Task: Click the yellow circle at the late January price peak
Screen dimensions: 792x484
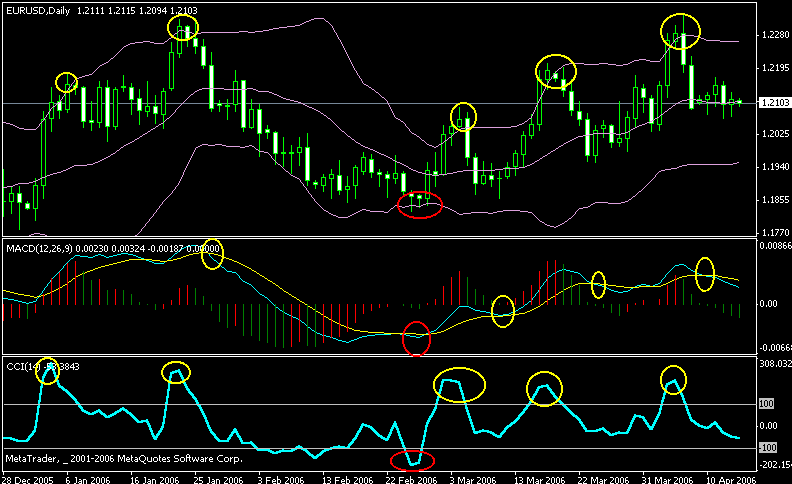Action: [x=183, y=27]
